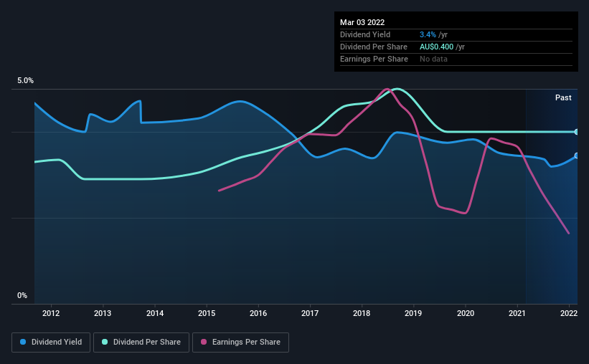Click the blue Dividend Yield legend dot
589x364 pixels.
pyautogui.click(x=23, y=342)
